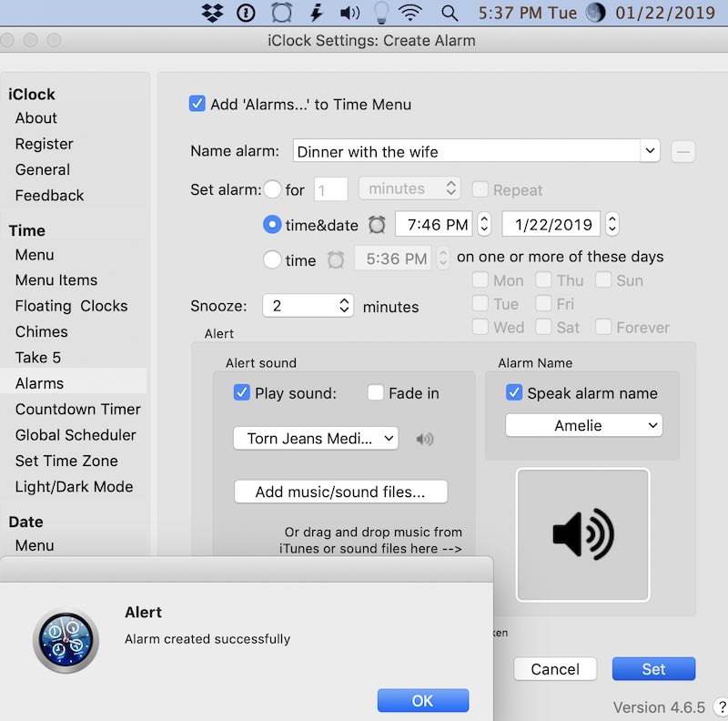Click the help question mark button
Image resolution: width=728 pixels, height=721 pixels.
722,707
